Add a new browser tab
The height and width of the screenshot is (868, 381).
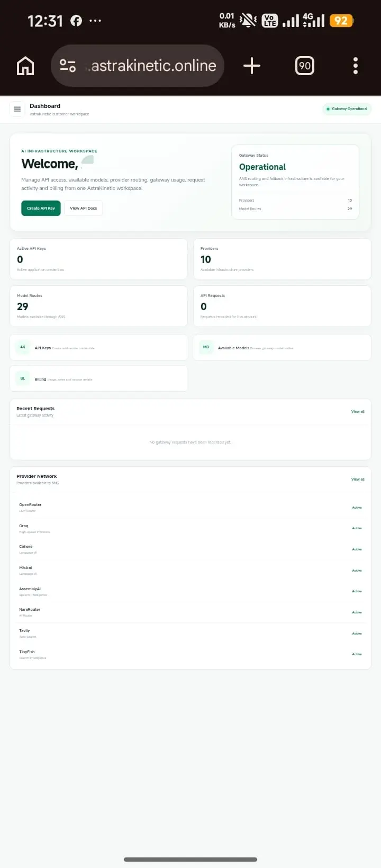point(252,66)
